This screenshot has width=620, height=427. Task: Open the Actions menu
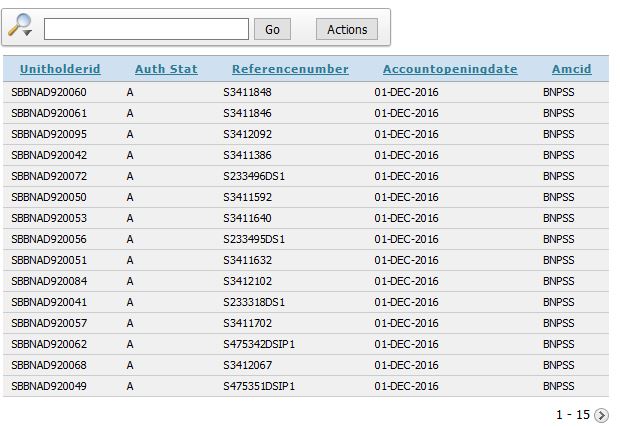coord(347,29)
